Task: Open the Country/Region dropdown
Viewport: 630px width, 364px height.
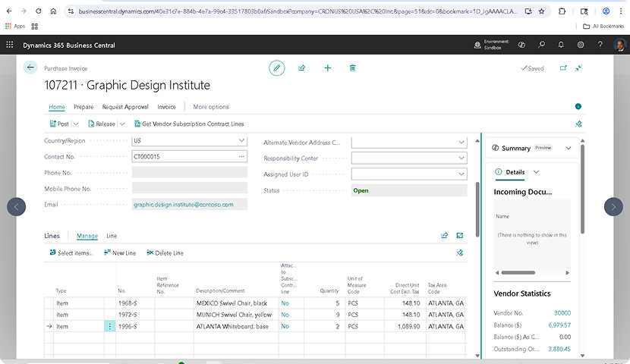Action: pyautogui.click(x=241, y=141)
